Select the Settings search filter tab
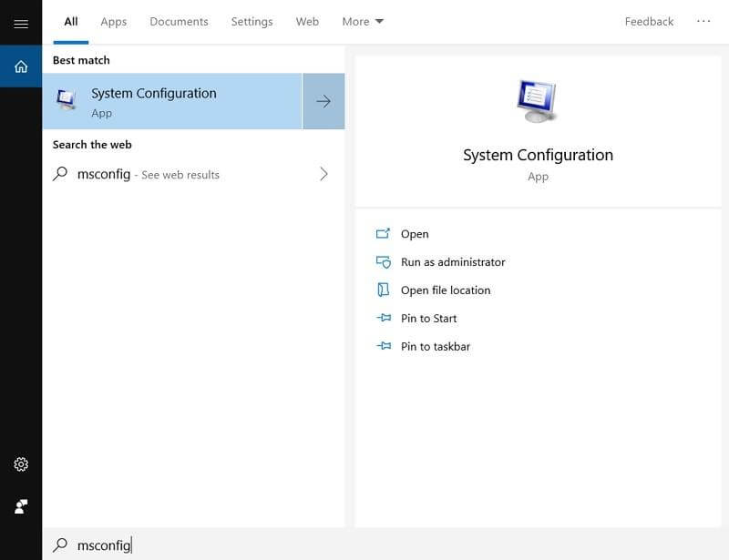729x560 pixels. 252,21
